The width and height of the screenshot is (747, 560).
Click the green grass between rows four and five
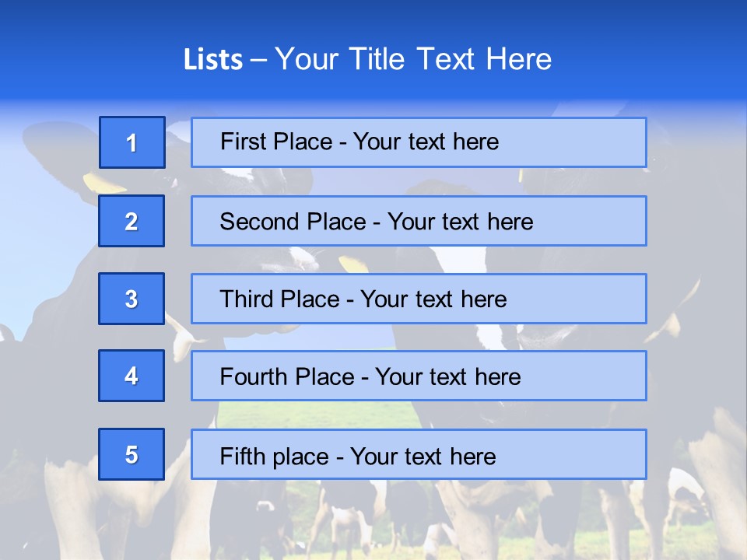[311, 414]
